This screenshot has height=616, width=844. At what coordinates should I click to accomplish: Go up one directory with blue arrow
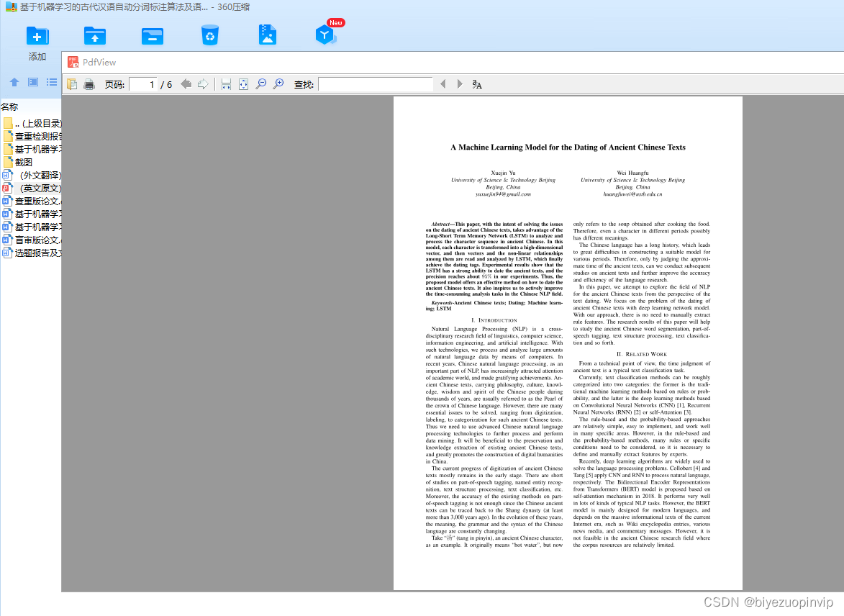coord(14,82)
